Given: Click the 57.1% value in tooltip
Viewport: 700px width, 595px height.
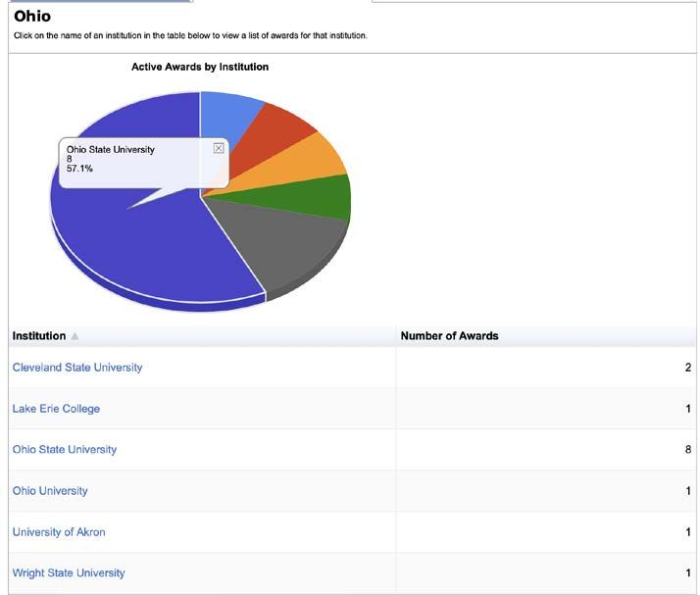Looking at the screenshot, I should point(79,169).
